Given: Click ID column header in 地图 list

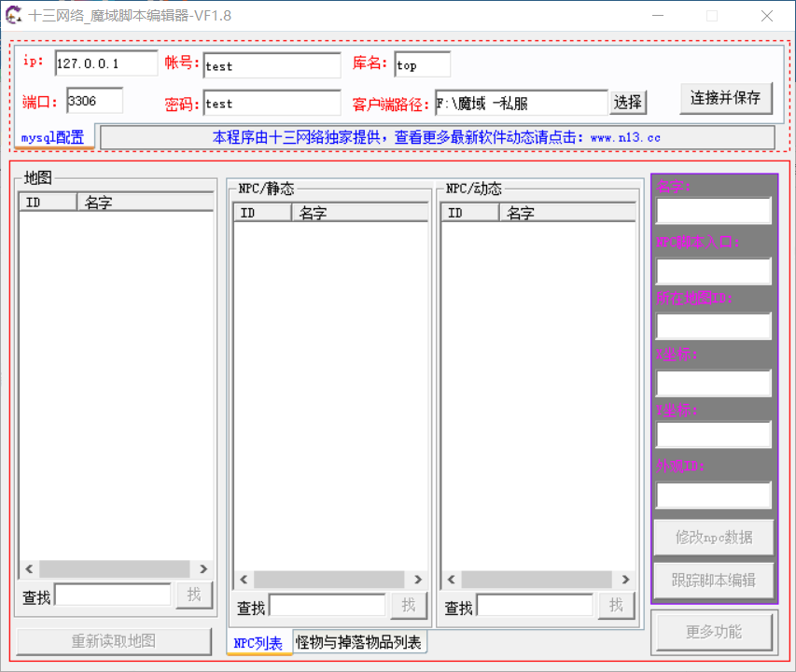Looking at the screenshot, I should pos(48,203).
